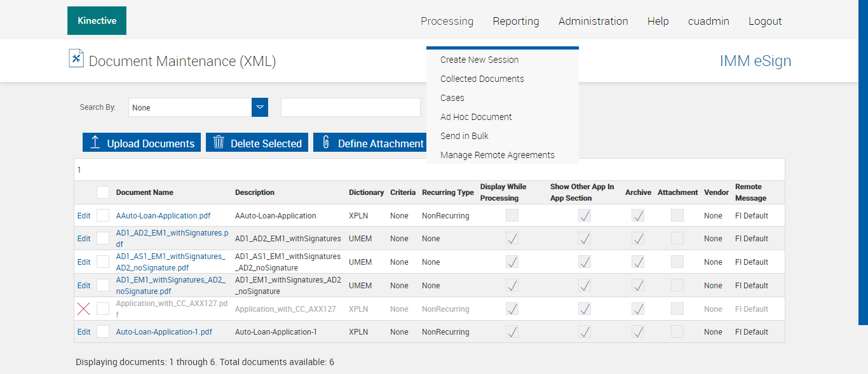Toggle the select-all checkbox in table header
Image resolution: width=868 pixels, height=374 pixels.
click(x=103, y=192)
